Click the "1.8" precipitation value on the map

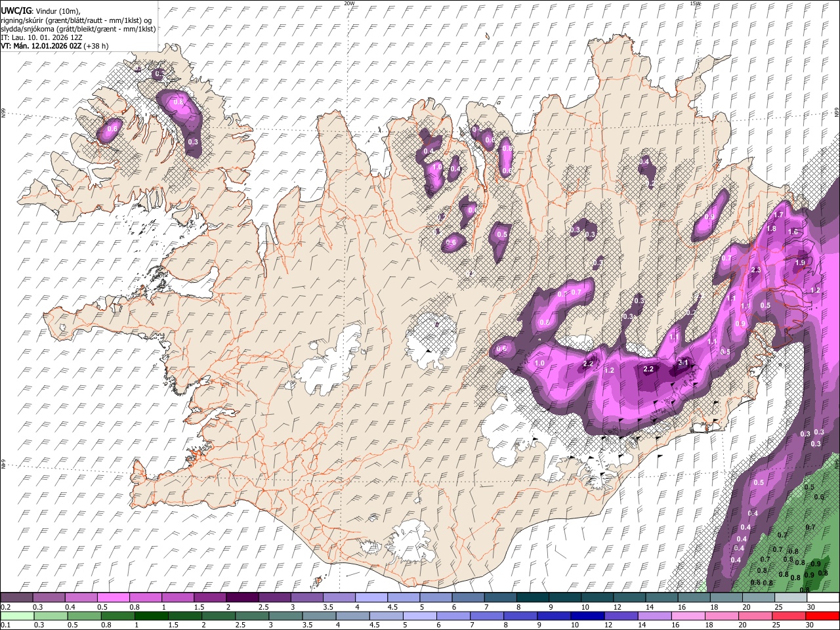point(771,229)
